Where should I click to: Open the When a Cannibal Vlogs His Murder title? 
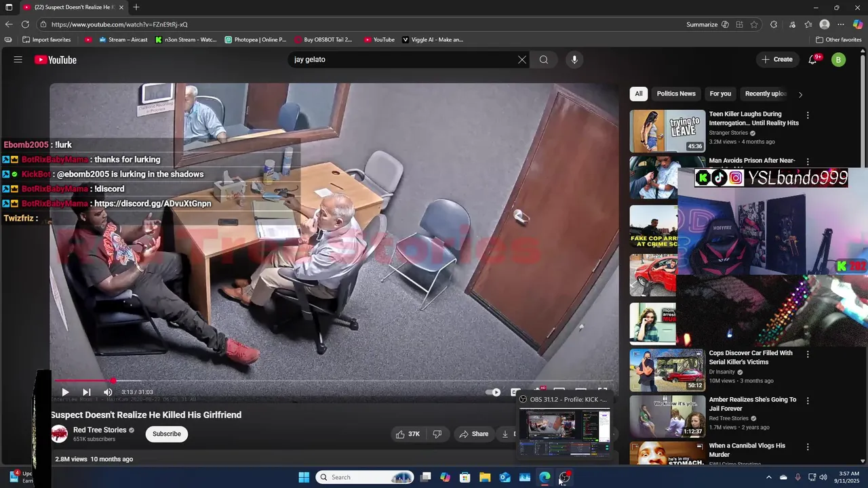pyautogui.click(x=747, y=450)
